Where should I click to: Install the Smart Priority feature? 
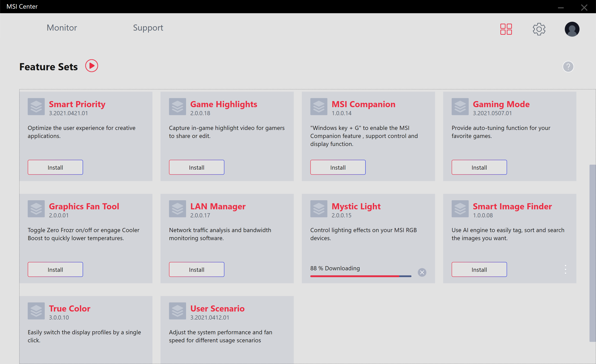point(55,167)
